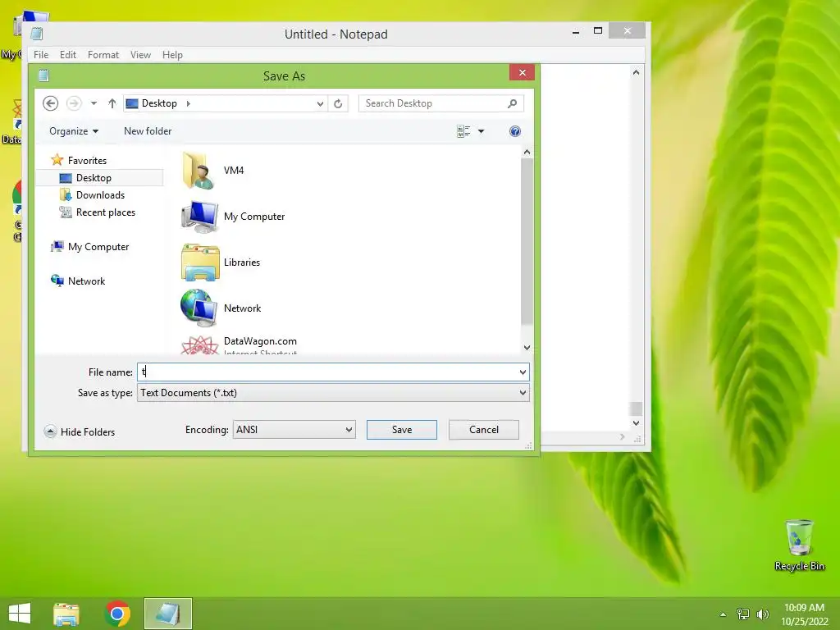840x630 pixels.
Task: Expand the Desktop address bar dropdown
Action: coord(320,103)
